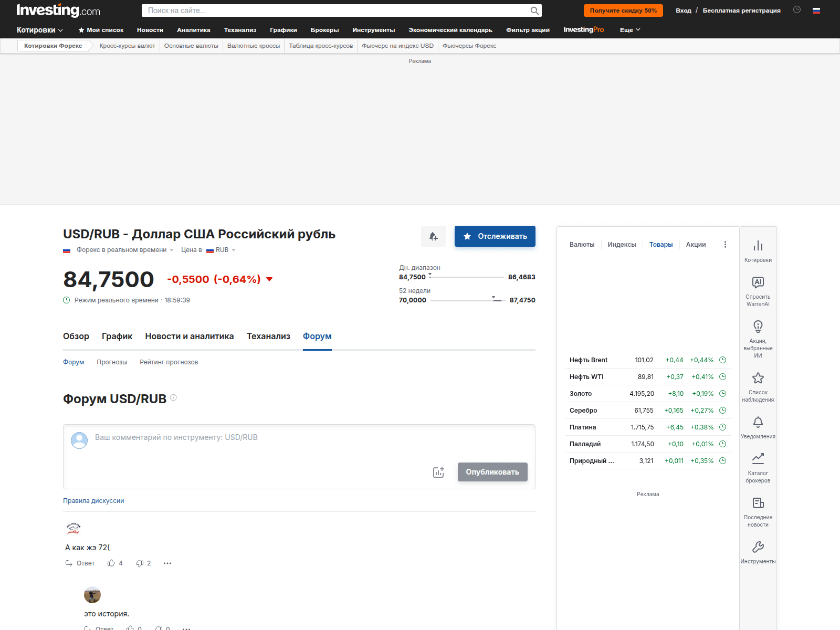Expand the Еще menu in navigation
This screenshot has height=630, width=840.
(x=630, y=30)
